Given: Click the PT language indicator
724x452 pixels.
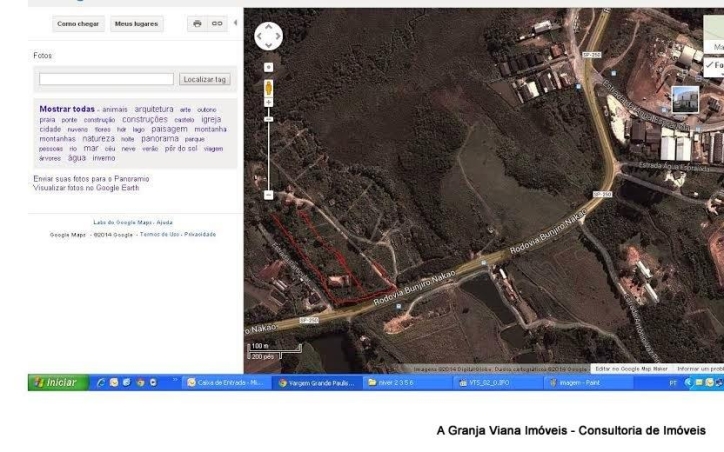Looking at the screenshot, I should point(673,383).
